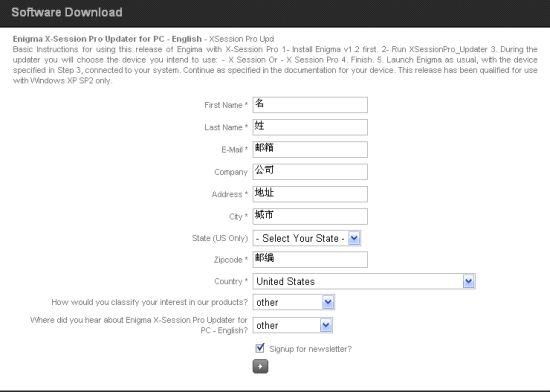Click the 'Enigma X-Session Pro Updater for PC - English' title
Image resolution: width=550 pixels, height=392 pixels.
[107, 39]
